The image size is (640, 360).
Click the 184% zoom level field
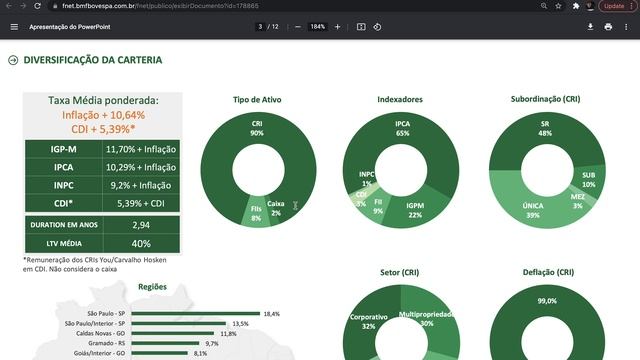tap(318, 27)
